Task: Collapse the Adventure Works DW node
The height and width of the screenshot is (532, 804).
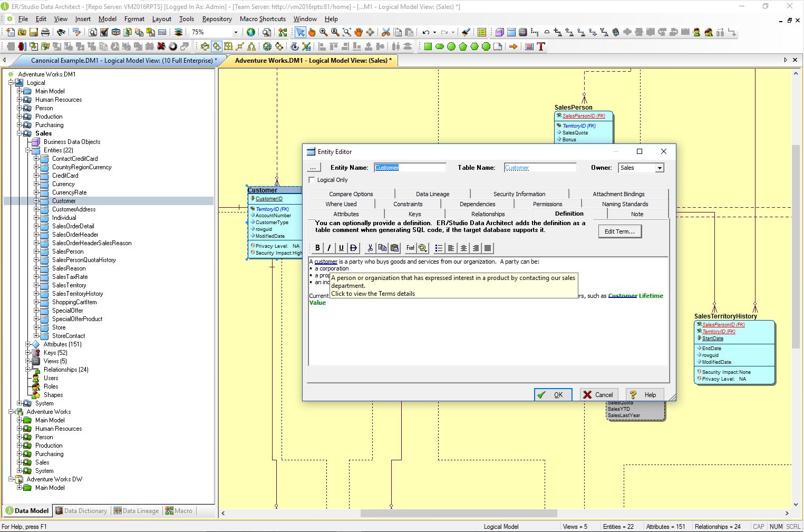Action: coord(11,479)
